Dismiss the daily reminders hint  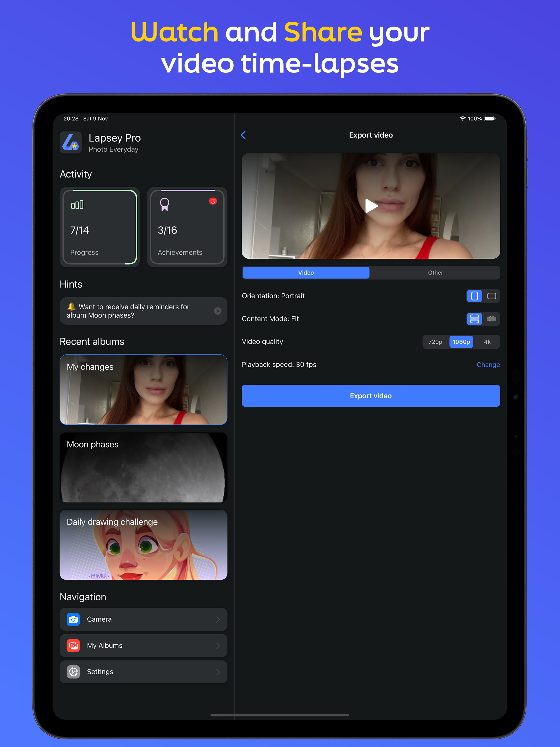(x=218, y=311)
